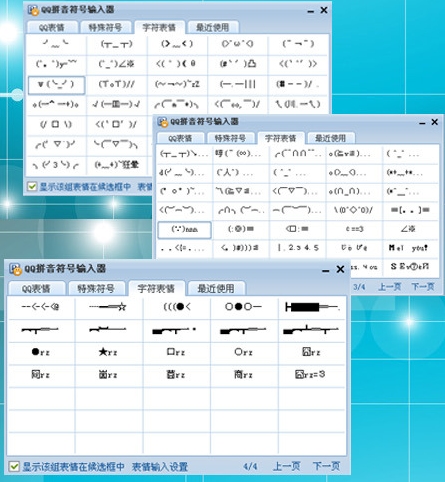Screen dimensions: 445x482
Task: Select the syringe symbol emoticon
Action: pyautogui.click(x=312, y=307)
